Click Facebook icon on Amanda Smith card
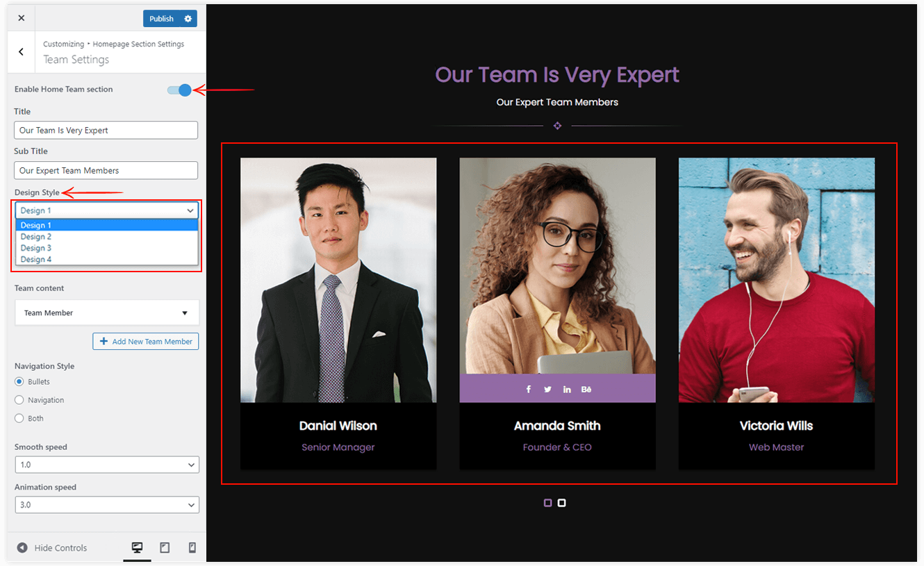Viewport: 924px width, 566px height. click(x=529, y=389)
